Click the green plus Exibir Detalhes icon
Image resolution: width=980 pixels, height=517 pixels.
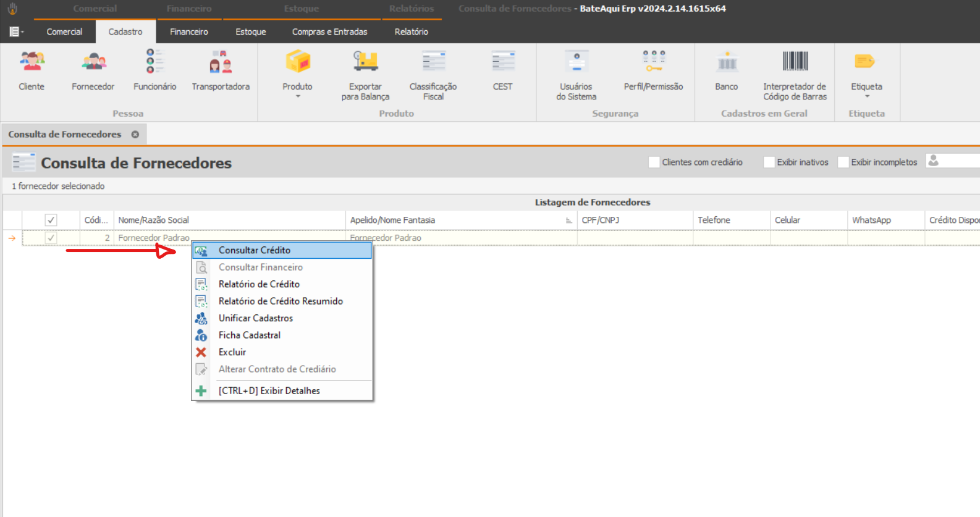coord(201,390)
